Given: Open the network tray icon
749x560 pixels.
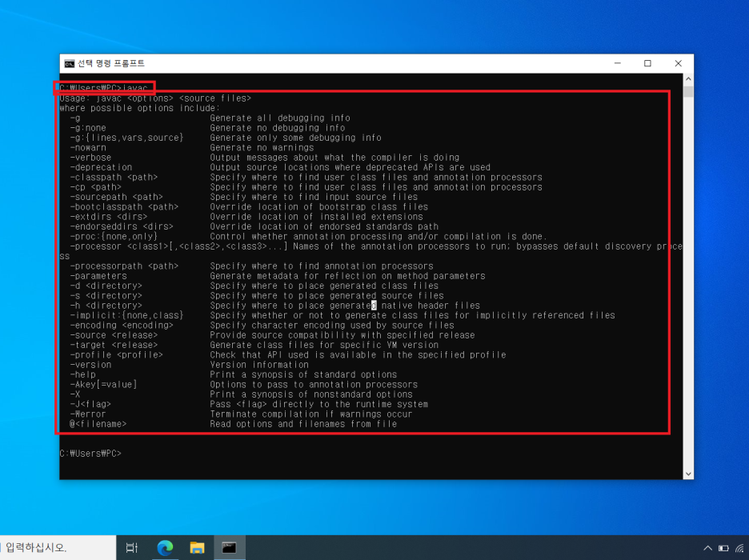Looking at the screenshot, I should click(x=740, y=548).
